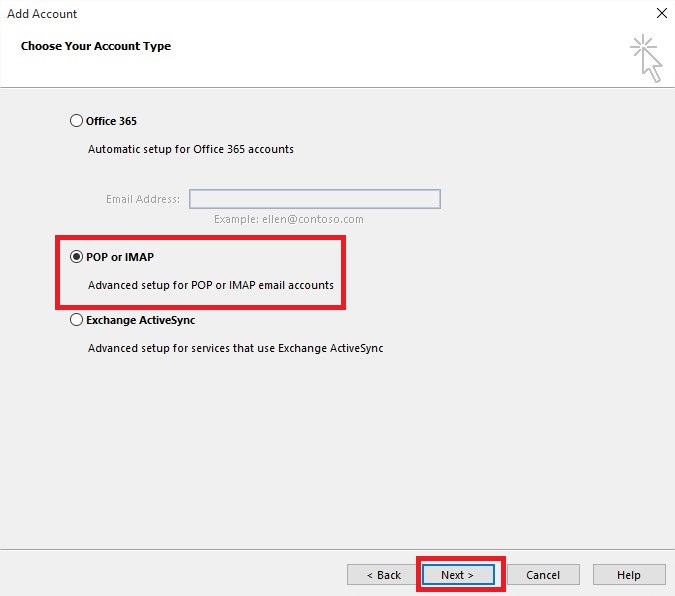This screenshot has width=675, height=596.
Task: Close the Add Account dialog
Action: [x=660, y=14]
